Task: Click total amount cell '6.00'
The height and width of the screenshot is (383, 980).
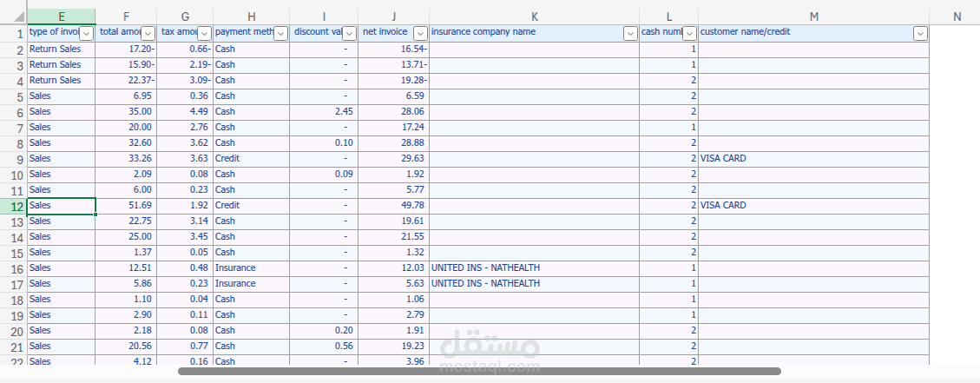Action: 126,189
